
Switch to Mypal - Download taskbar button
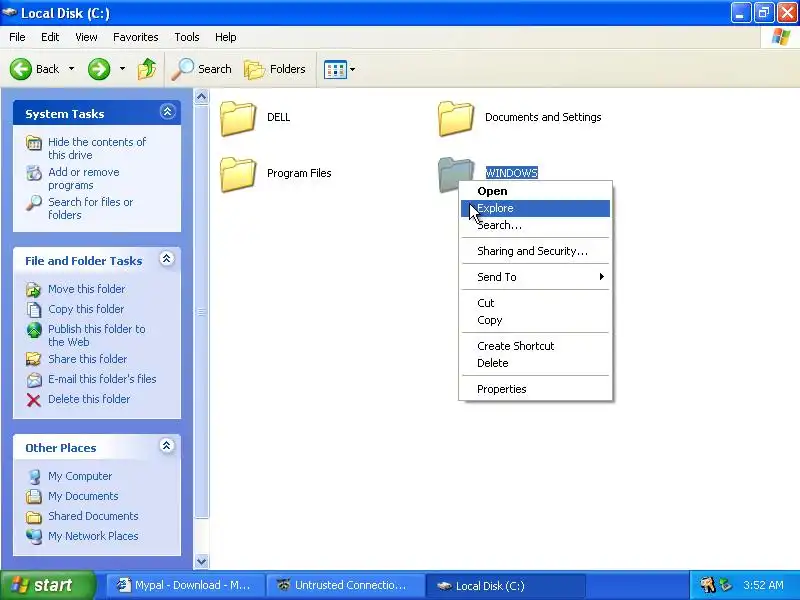click(x=186, y=585)
